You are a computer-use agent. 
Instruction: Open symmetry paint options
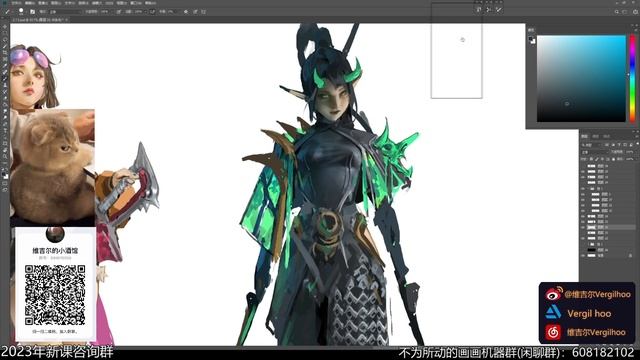click(x=204, y=12)
